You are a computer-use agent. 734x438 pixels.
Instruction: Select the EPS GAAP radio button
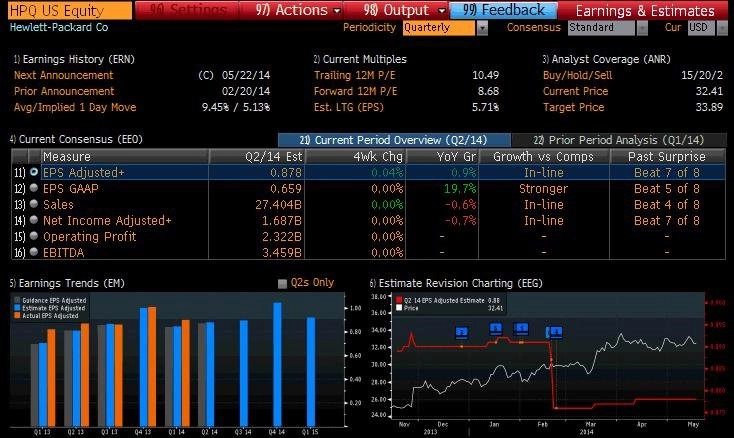(34, 188)
